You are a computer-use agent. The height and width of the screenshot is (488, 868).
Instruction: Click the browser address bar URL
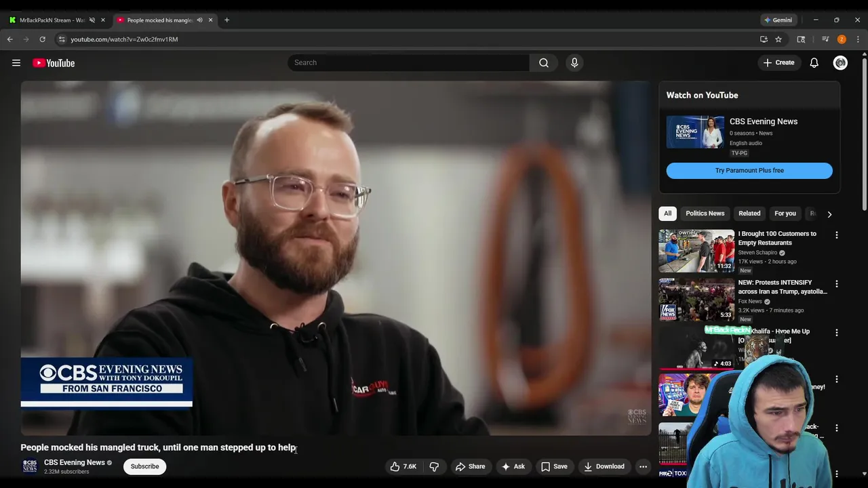124,39
